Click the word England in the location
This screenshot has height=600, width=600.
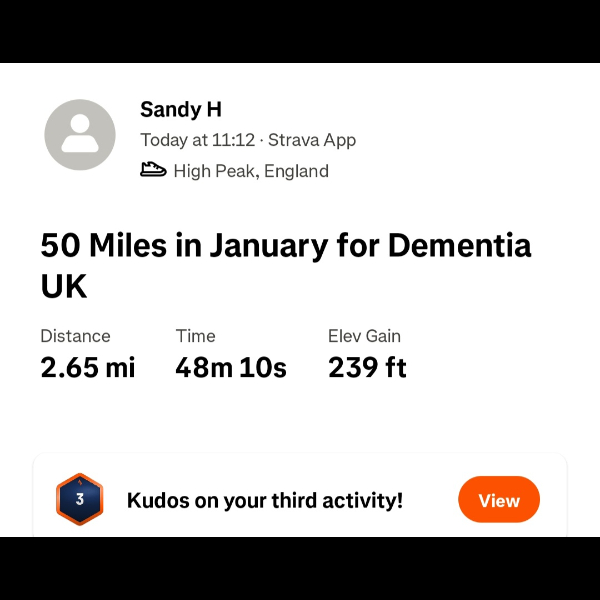[296, 171]
